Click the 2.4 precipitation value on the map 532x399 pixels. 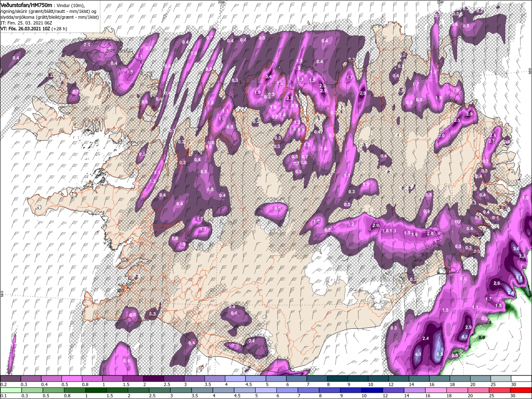(x=425, y=339)
